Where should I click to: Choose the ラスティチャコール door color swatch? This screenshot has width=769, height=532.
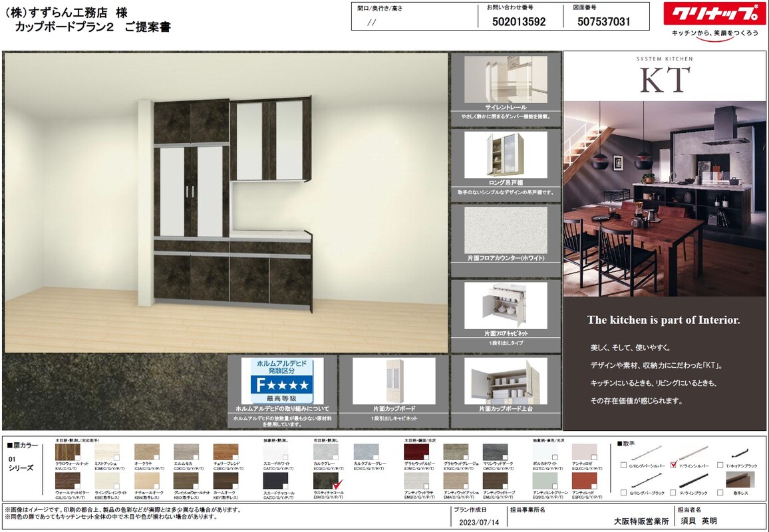click(326, 481)
